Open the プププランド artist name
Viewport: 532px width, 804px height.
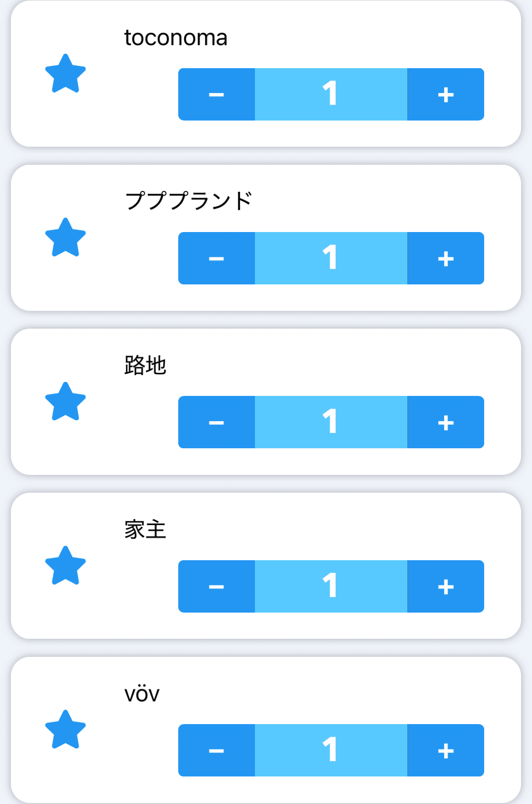pyautogui.click(x=188, y=201)
